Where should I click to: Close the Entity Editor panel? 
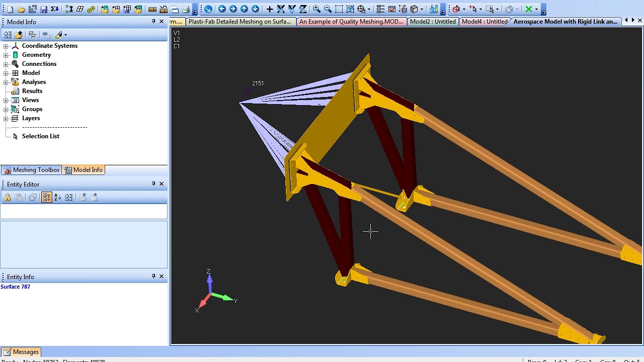click(x=162, y=184)
